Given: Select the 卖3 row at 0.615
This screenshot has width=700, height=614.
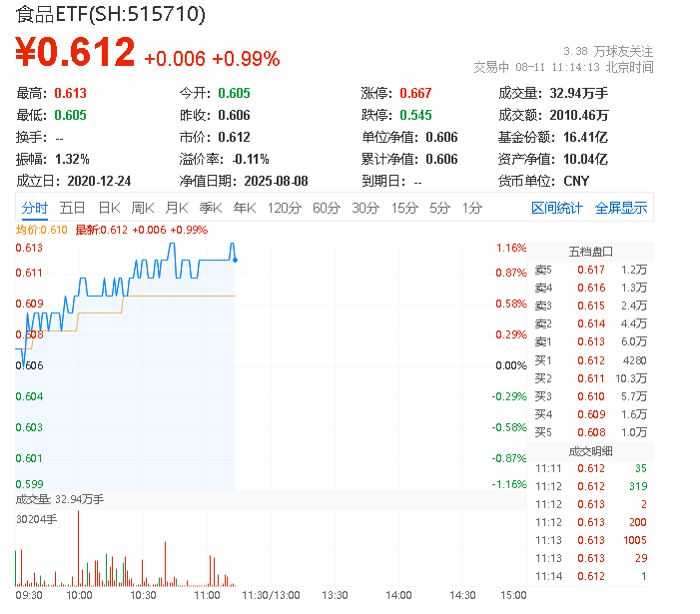Looking at the screenshot, I should (x=590, y=306).
